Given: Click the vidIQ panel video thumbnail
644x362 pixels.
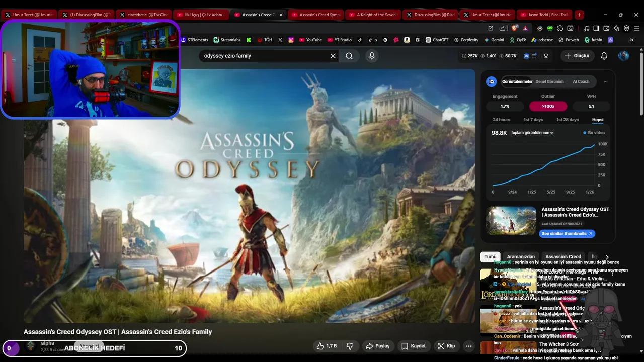Looking at the screenshot, I should (x=511, y=221).
